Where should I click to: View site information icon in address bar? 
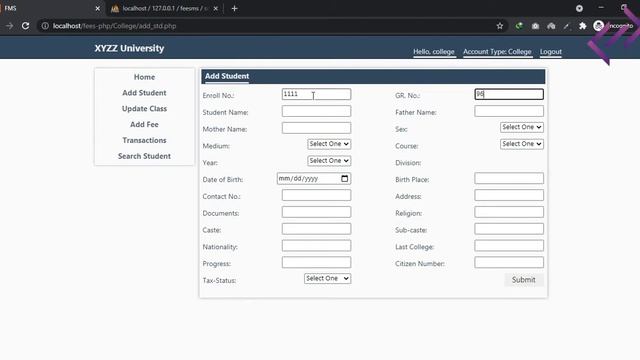pyautogui.click(x=45, y=26)
